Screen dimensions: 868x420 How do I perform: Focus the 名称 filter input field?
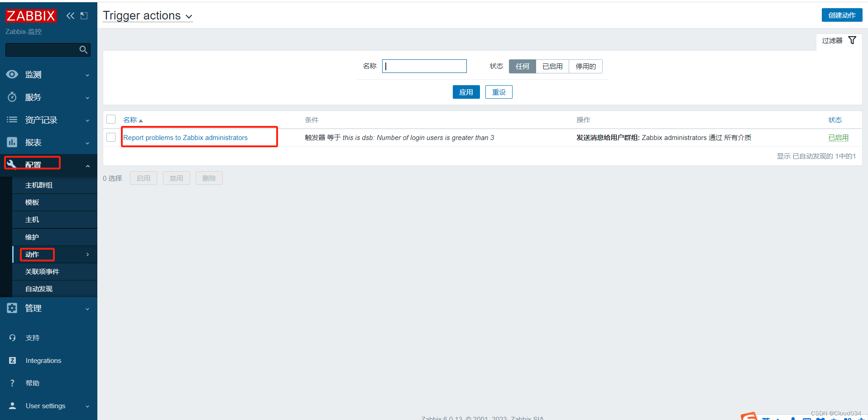pos(424,66)
